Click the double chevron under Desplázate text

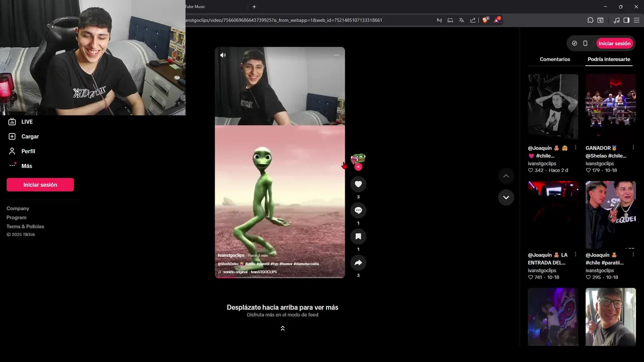click(x=283, y=328)
